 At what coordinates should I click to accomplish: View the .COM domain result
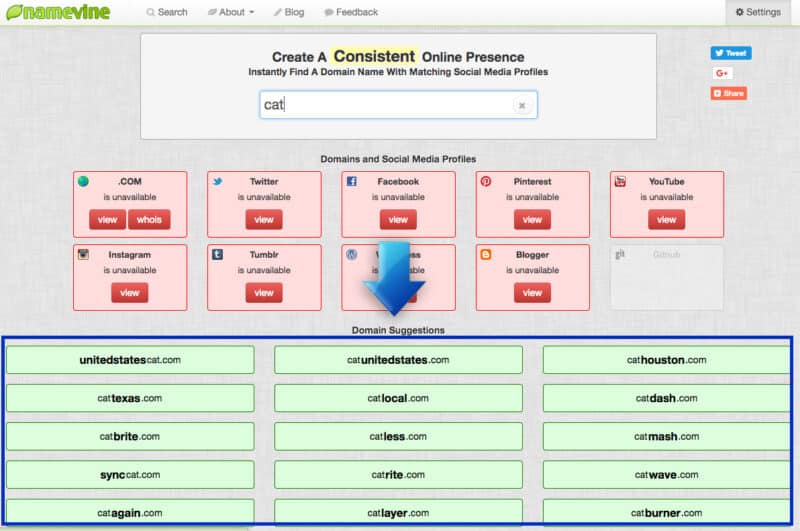point(107,220)
